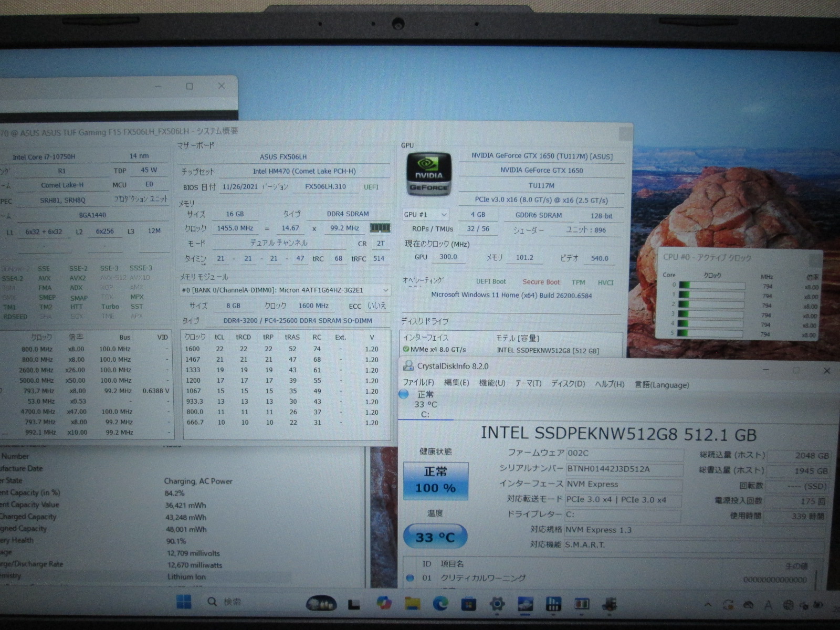Viewport: 840px width, 630px height.
Task: Click the CrystalDiskInfo title bar app icon
Action: (408, 366)
